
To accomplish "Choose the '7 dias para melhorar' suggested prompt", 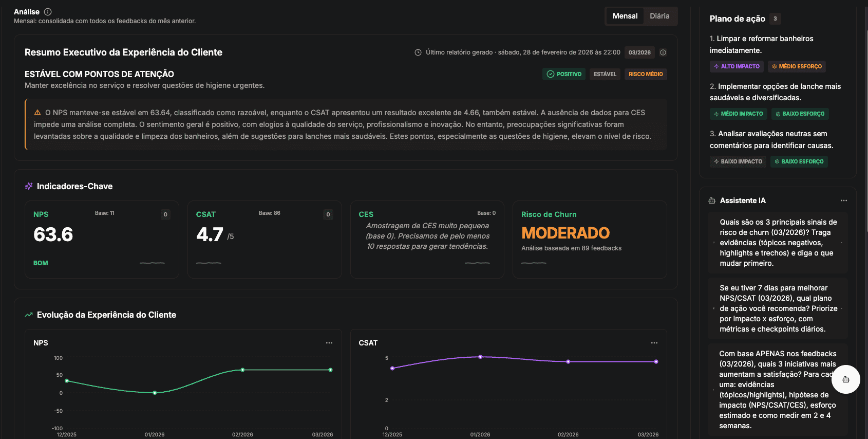I will (x=778, y=308).
